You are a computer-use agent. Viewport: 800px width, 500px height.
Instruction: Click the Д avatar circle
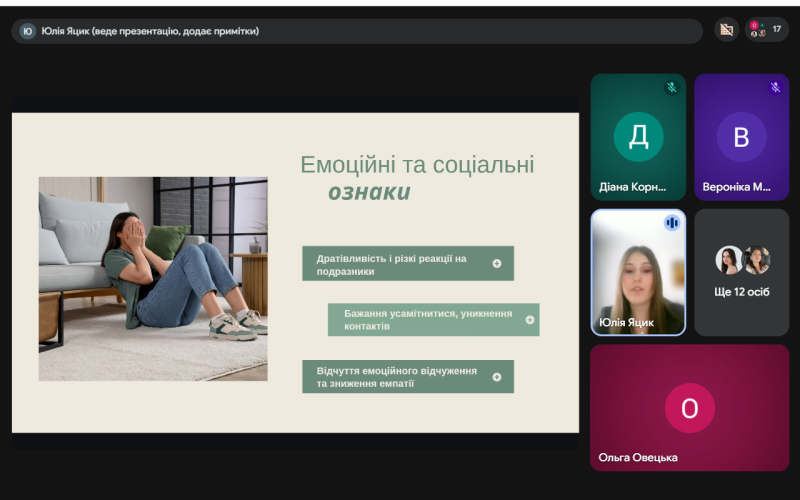(638, 137)
